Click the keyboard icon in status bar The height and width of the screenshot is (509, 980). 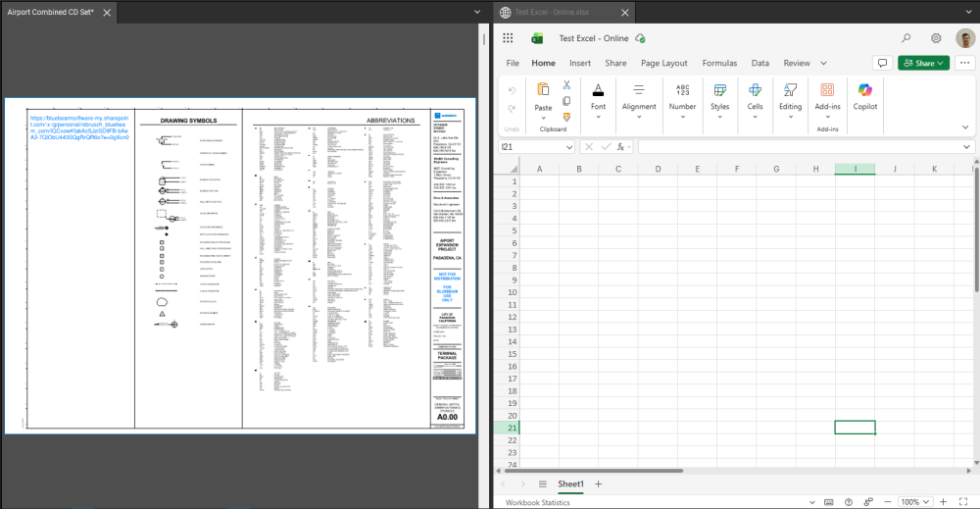[829, 502]
